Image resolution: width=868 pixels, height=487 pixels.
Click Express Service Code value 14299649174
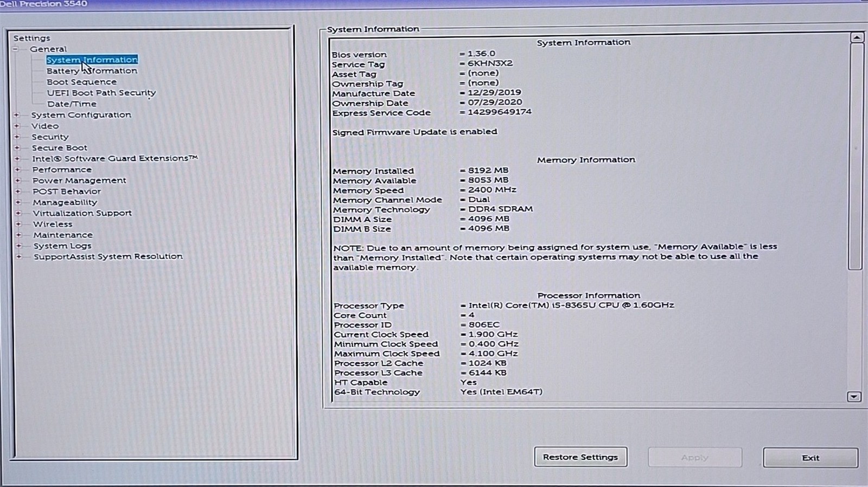pyautogui.click(x=500, y=112)
